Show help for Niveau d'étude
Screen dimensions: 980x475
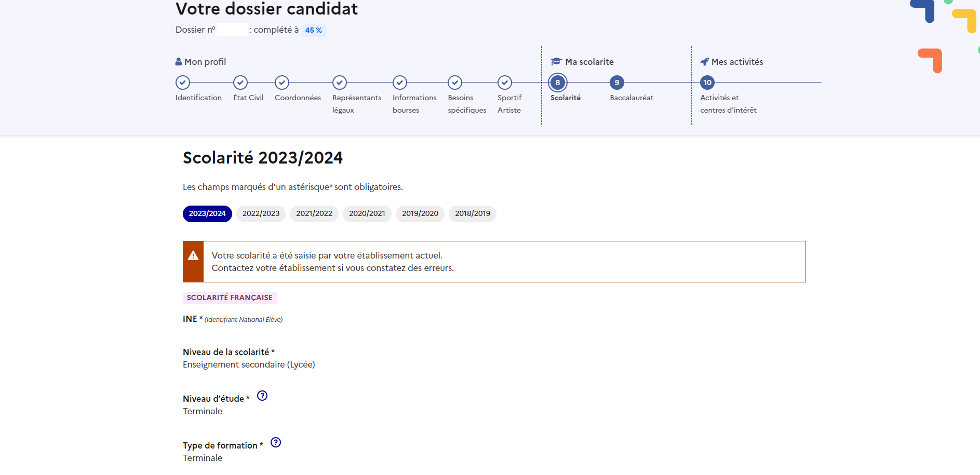(262, 396)
